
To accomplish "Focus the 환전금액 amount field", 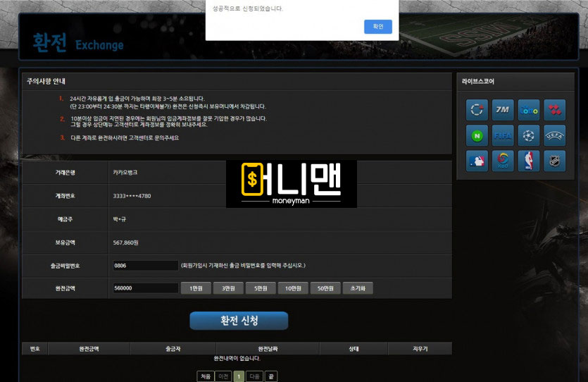I will point(145,288).
